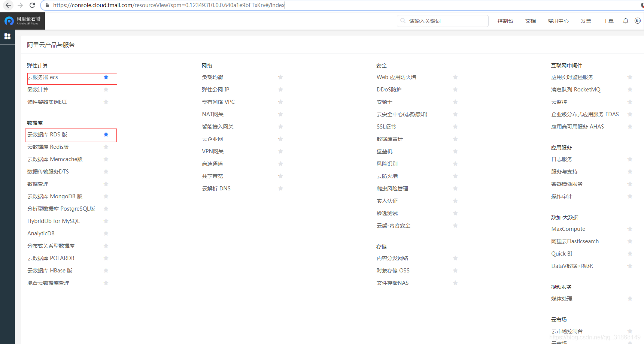
Task: Open 分析型数据库 PostgreSQL版
Action: (x=61, y=209)
